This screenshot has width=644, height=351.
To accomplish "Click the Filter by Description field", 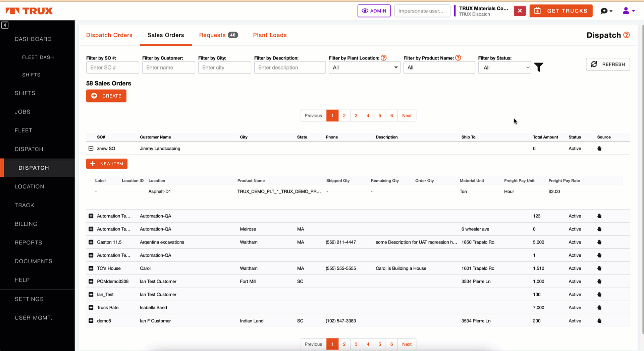I will (x=290, y=68).
